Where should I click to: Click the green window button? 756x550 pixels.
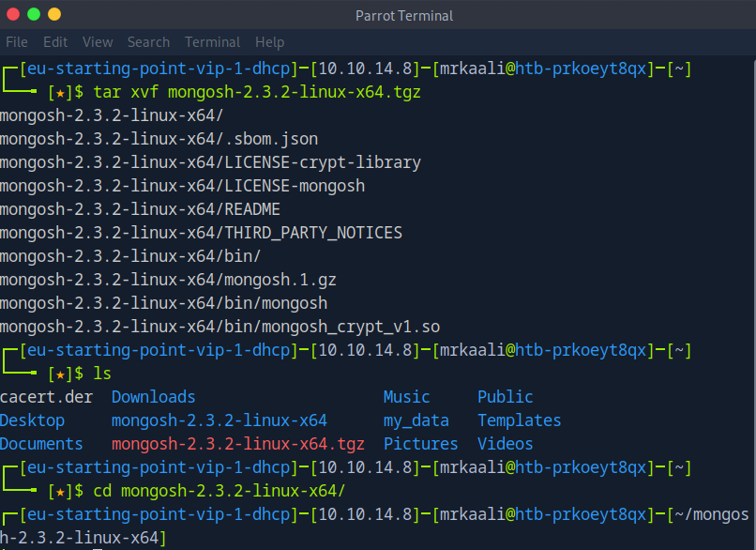pos(34,14)
